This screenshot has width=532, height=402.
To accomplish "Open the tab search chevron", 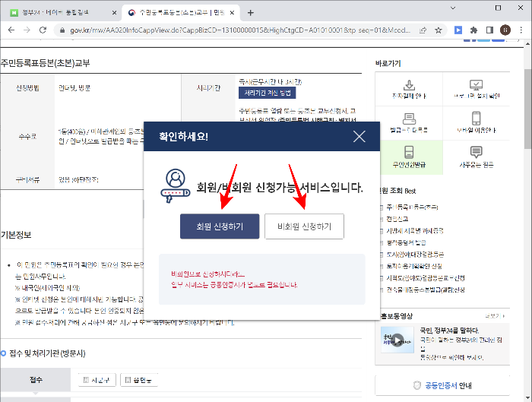I will coord(453,8).
